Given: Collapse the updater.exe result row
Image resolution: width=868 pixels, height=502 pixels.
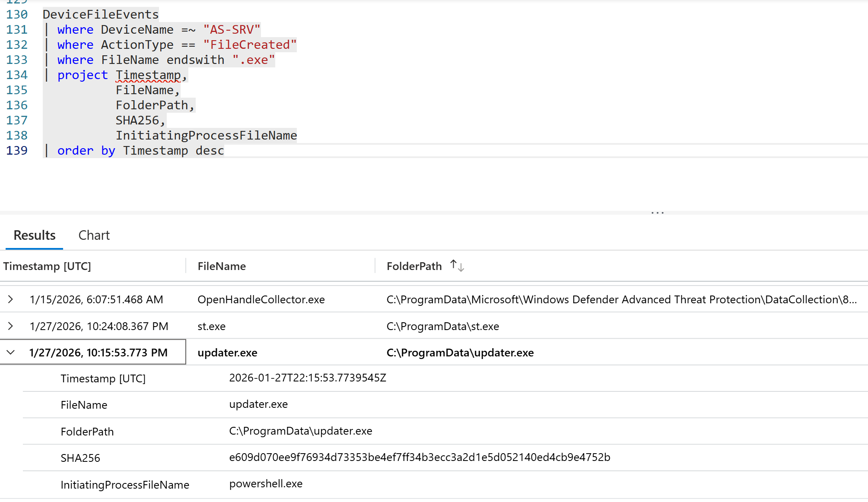Looking at the screenshot, I should point(11,353).
